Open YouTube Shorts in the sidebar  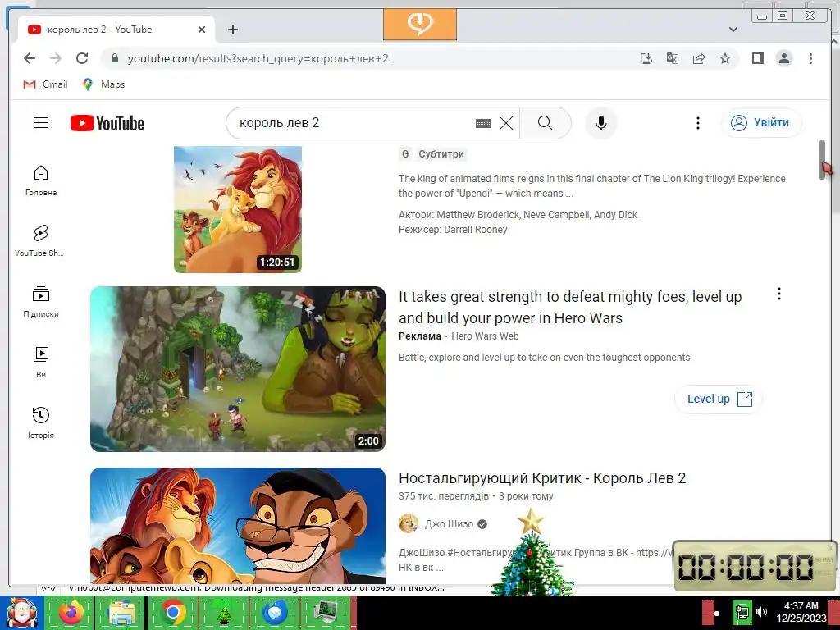41,241
